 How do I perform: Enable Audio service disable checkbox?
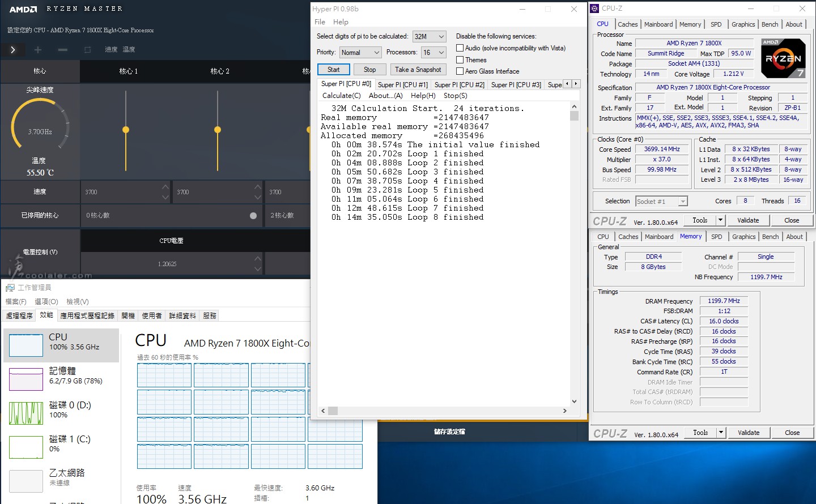pos(460,48)
